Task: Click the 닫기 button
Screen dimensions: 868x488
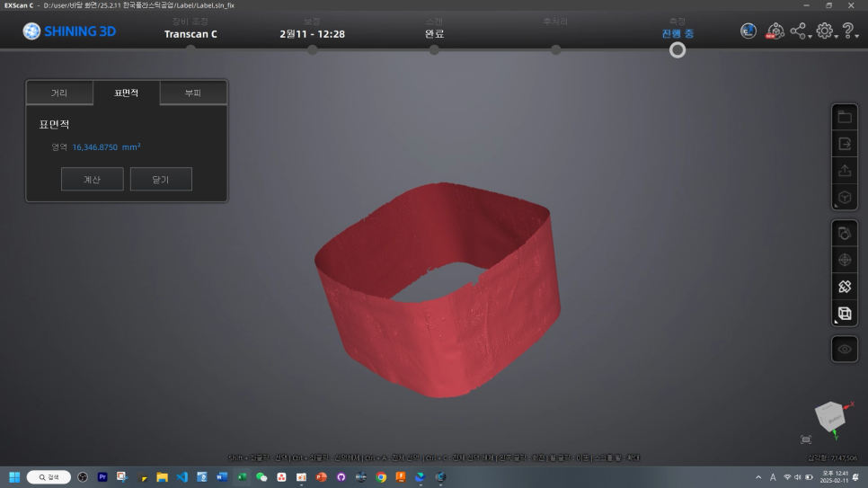Action: [x=161, y=179]
